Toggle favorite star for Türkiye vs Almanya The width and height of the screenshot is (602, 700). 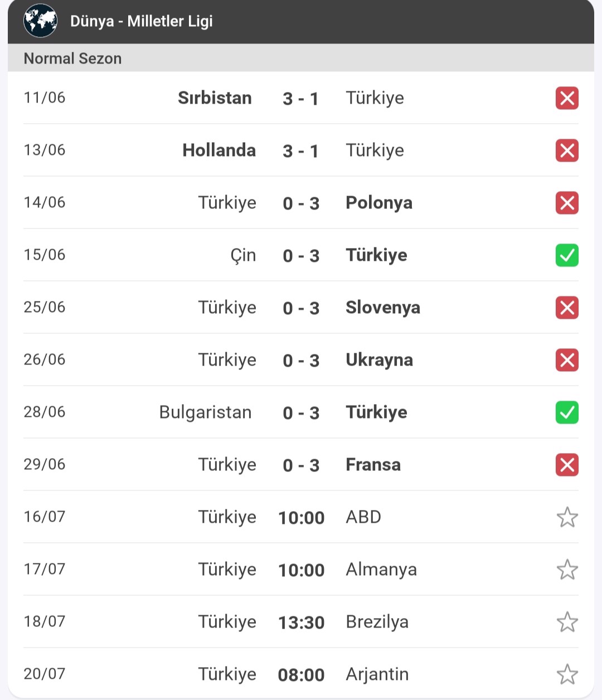567,570
